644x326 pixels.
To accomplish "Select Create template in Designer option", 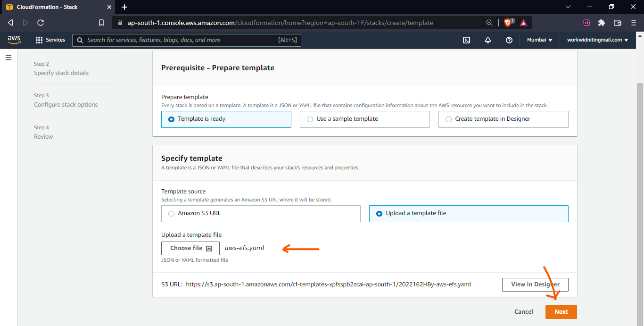I will click(504, 119).
